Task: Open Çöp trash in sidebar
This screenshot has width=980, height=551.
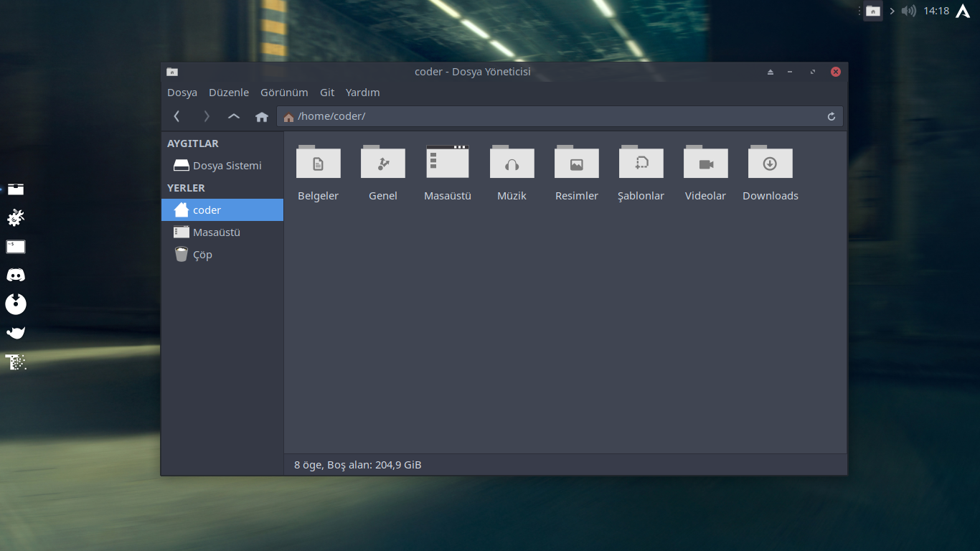Action: 202,255
